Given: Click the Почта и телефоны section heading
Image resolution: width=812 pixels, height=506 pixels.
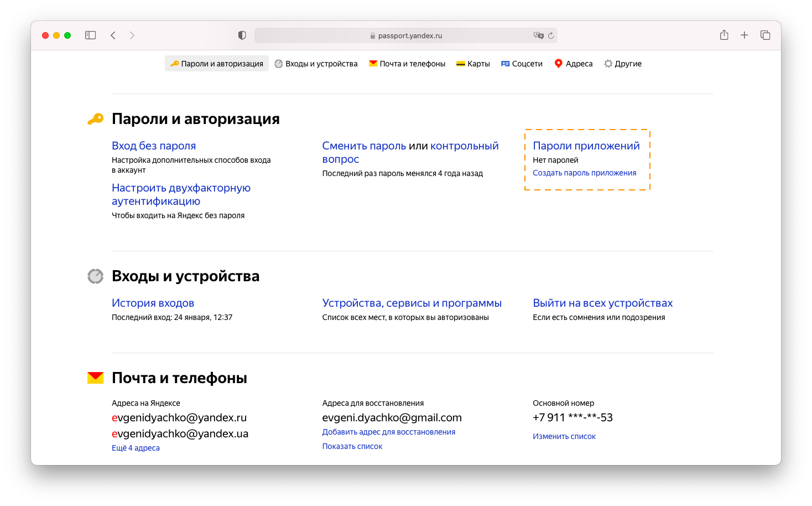Looking at the screenshot, I should pos(179,378).
